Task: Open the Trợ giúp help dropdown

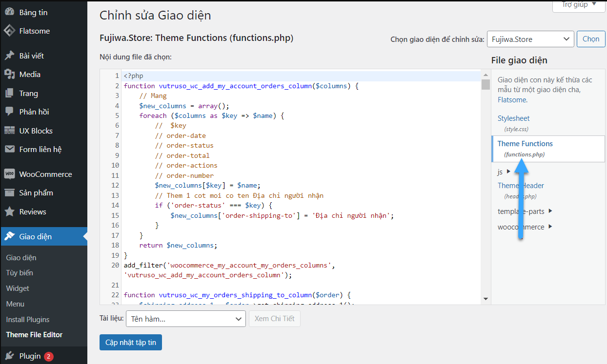Action: (579, 5)
